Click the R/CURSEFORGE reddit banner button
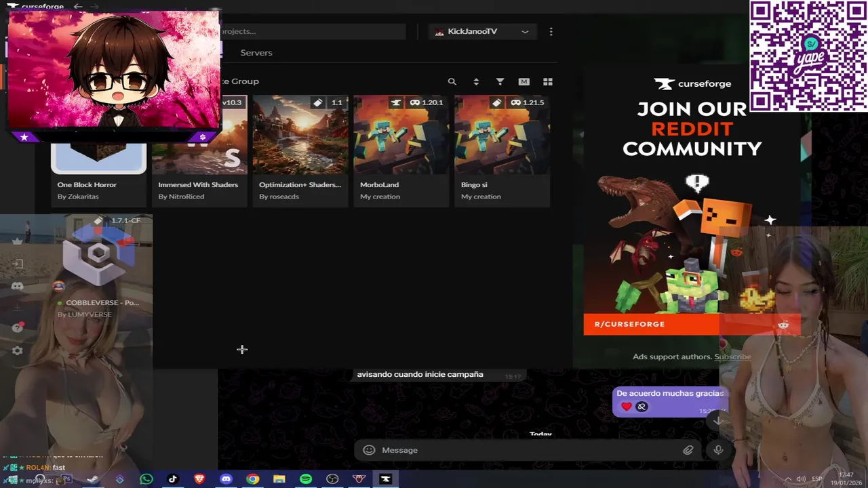This screenshot has width=868, height=488. (692, 324)
